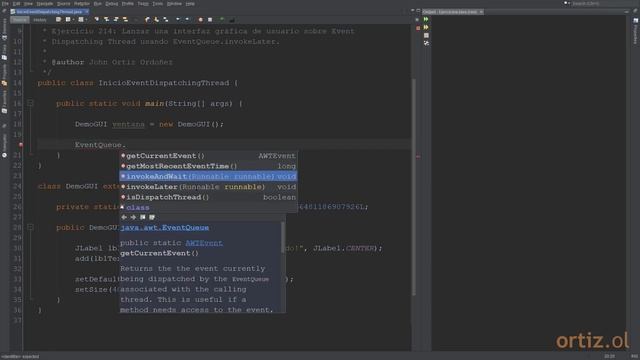Screen dimensions: 640x360
Task: Open the Source menu
Action: pyautogui.click(x=63, y=4)
